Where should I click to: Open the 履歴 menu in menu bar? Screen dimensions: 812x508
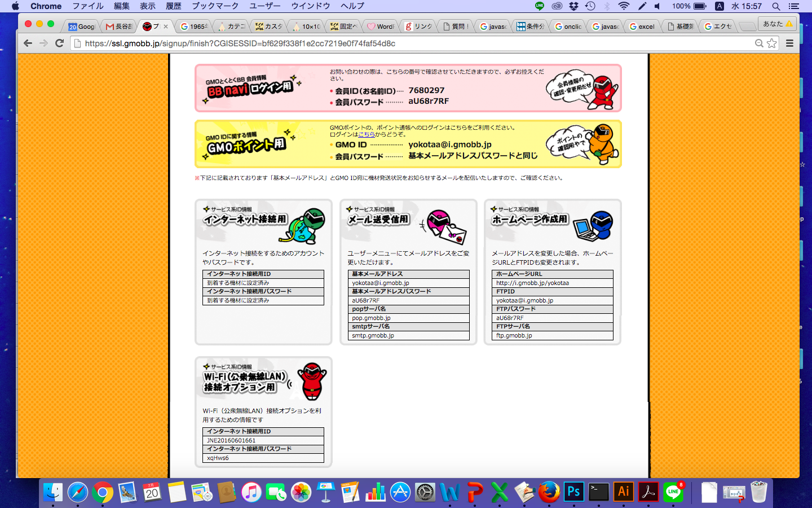173,6
